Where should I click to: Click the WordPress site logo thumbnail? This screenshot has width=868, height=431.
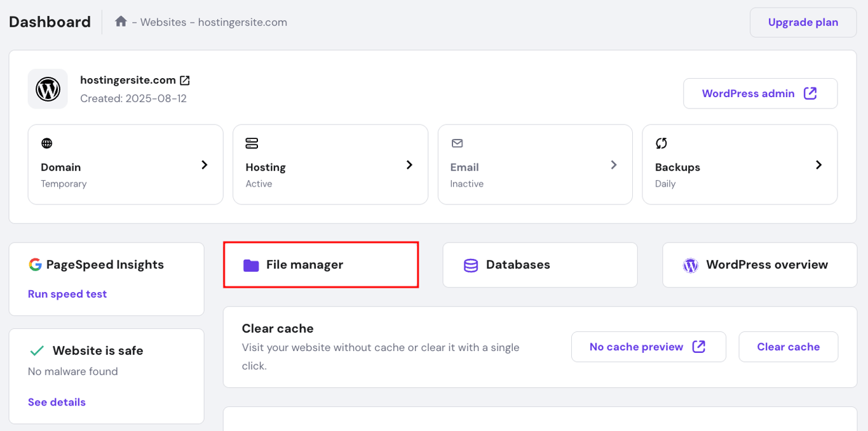[x=47, y=89]
